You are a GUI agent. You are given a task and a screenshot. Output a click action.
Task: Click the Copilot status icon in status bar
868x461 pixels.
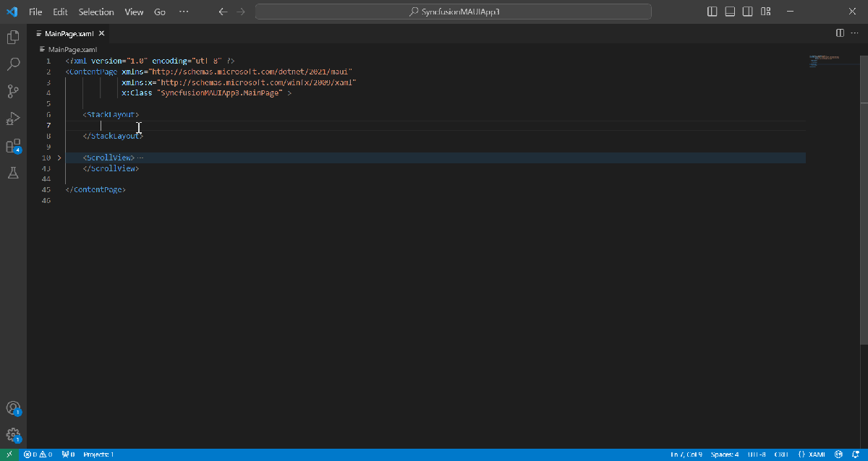(838, 454)
